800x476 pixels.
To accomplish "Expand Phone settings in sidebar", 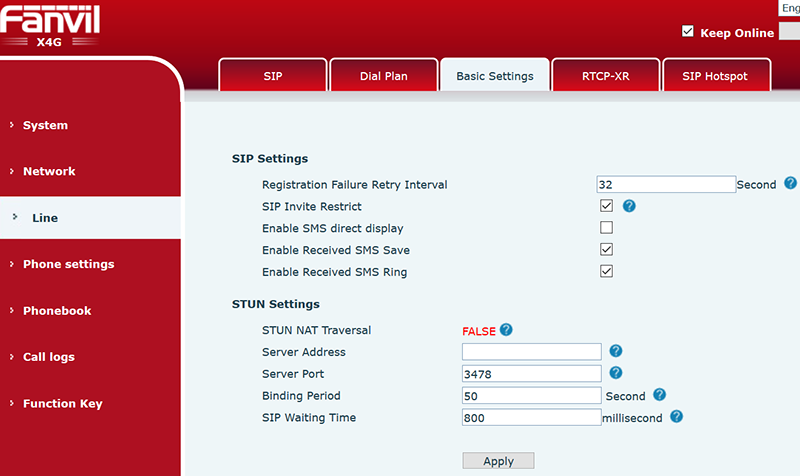I will pos(68,264).
